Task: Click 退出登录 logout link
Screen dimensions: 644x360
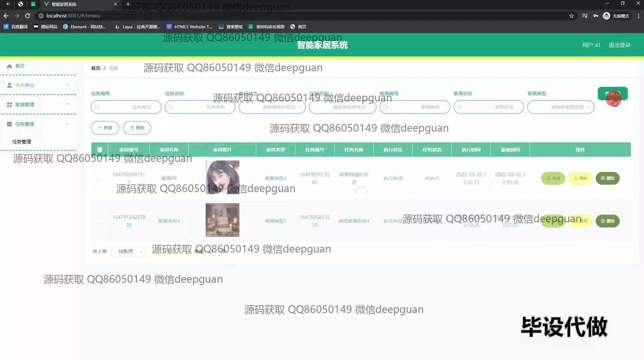Action: (x=619, y=45)
